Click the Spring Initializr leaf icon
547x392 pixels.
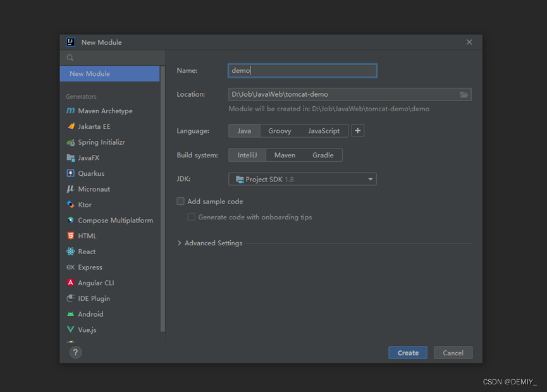click(x=71, y=142)
